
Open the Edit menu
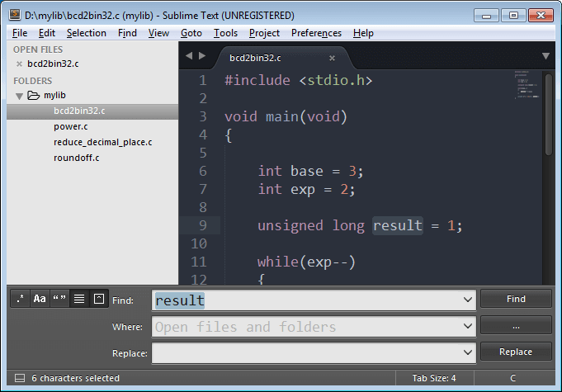point(47,33)
